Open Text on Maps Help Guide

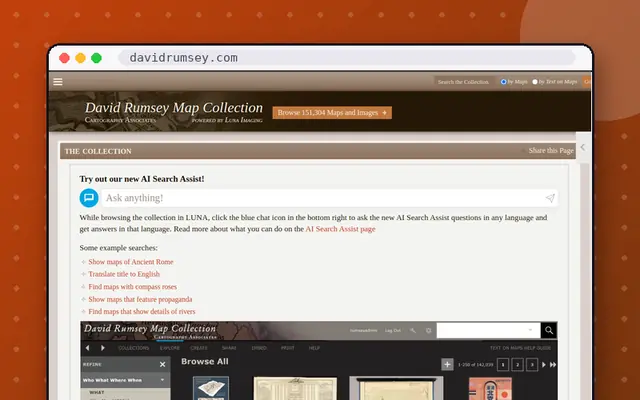tap(520, 348)
